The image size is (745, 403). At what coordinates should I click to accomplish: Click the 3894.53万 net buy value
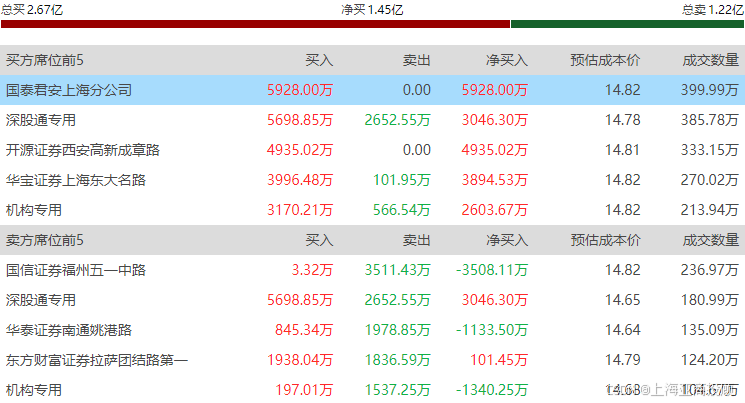click(495, 180)
